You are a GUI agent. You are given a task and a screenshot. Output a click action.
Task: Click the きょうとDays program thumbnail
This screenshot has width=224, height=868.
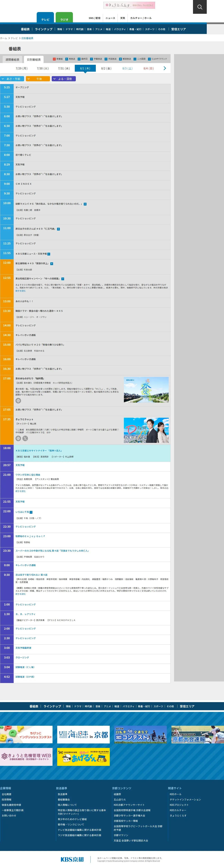click(146, 430)
